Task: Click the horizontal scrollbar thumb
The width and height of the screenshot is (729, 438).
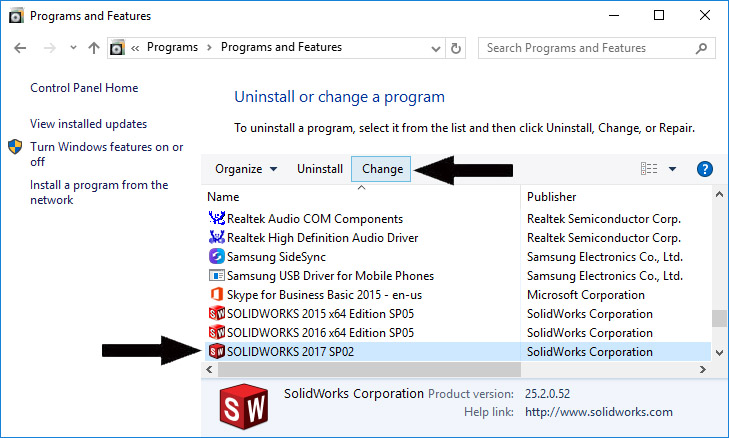Action: click(370, 370)
